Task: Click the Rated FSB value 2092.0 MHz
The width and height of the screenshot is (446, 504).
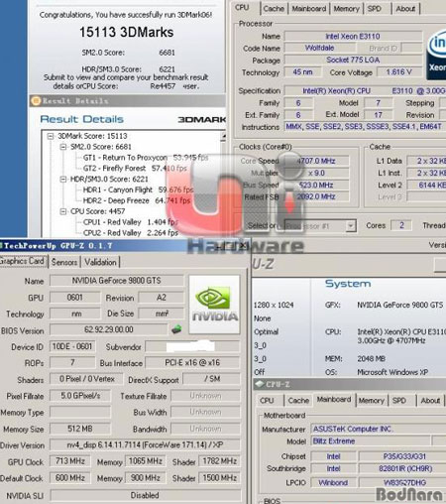Action: [316, 196]
